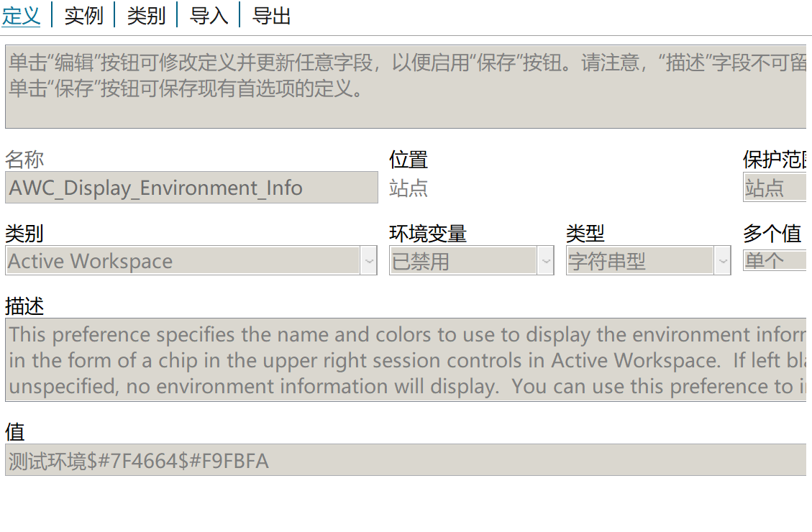This screenshot has height=532, width=812.
Task: 点击"名称"输入框中的首选项名称
Action: coord(191,187)
